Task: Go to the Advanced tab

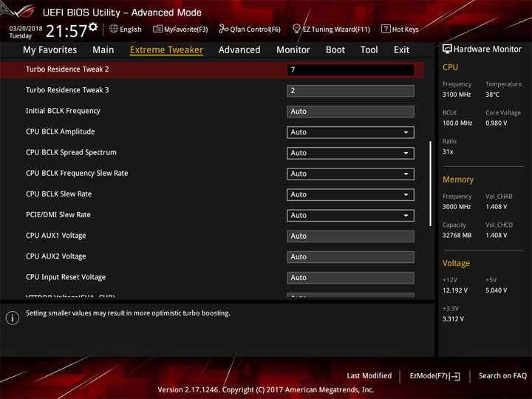Action: click(239, 50)
